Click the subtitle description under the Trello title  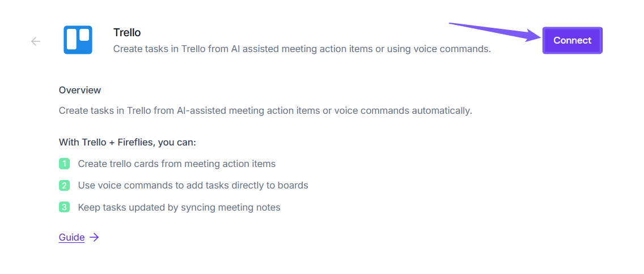[302, 49]
